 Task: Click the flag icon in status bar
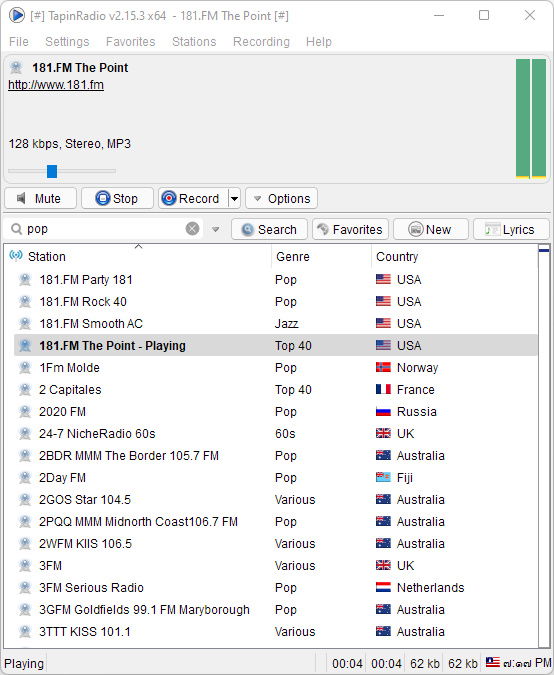point(493,663)
